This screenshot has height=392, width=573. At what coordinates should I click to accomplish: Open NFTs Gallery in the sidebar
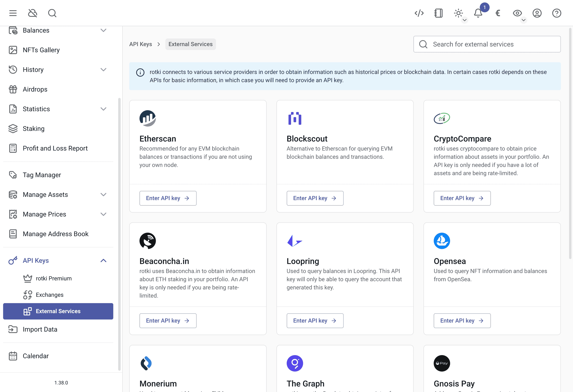tap(58, 50)
